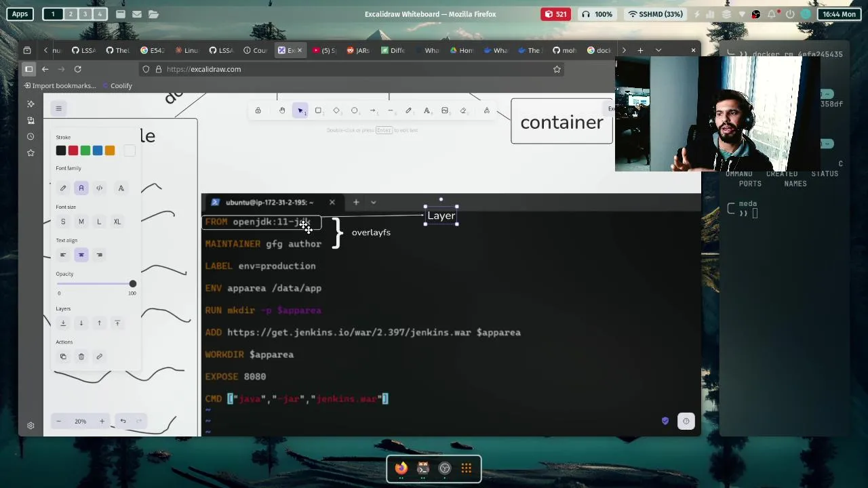
Task: Open the Coolify bookmark
Action: click(x=117, y=85)
